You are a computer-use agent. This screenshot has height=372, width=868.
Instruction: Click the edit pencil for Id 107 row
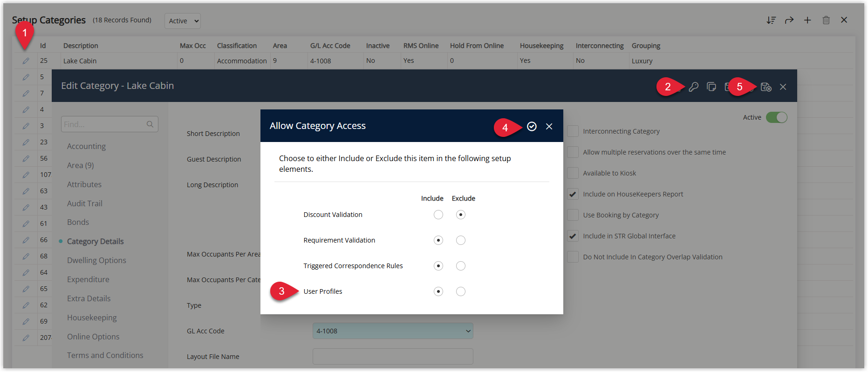26,175
